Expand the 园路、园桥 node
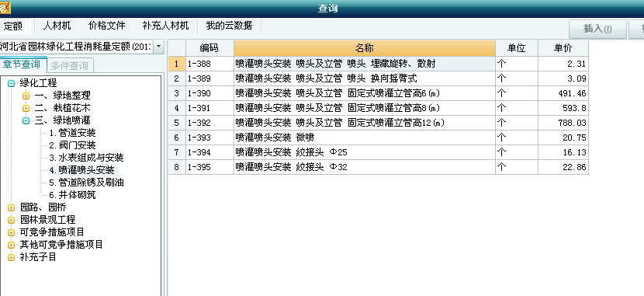This screenshot has width=644, height=296. coord(12,207)
